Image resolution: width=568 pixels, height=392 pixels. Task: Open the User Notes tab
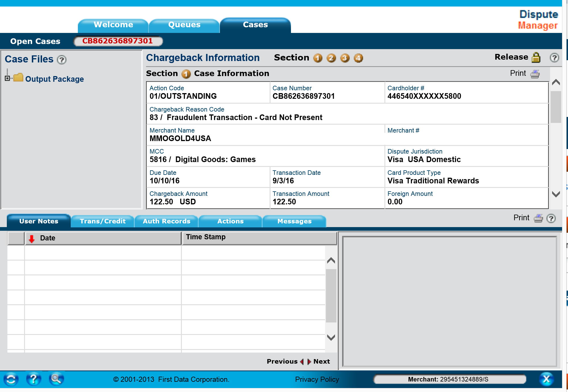click(39, 221)
